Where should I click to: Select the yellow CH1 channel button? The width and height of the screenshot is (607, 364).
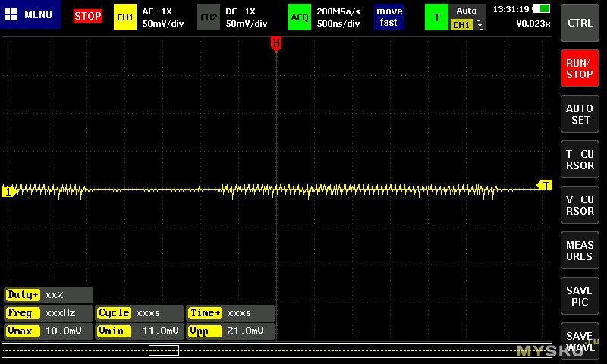[125, 17]
